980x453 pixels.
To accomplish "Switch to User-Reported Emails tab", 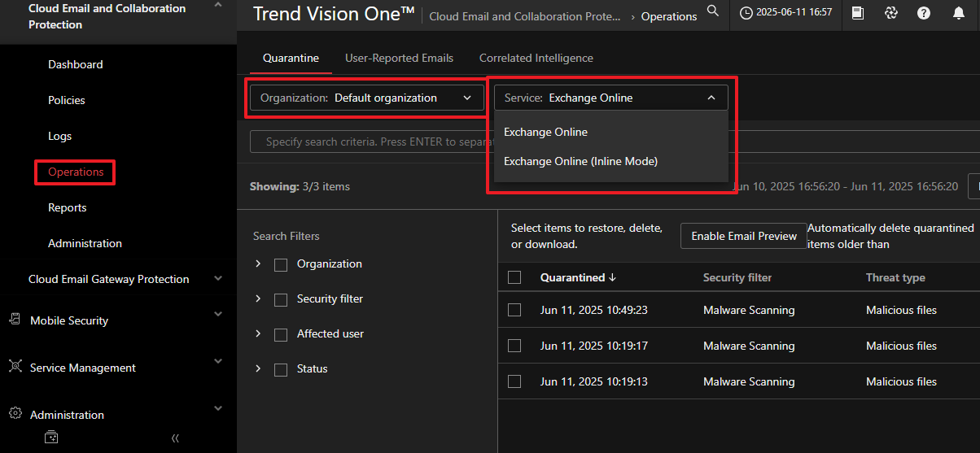I will coord(399,58).
